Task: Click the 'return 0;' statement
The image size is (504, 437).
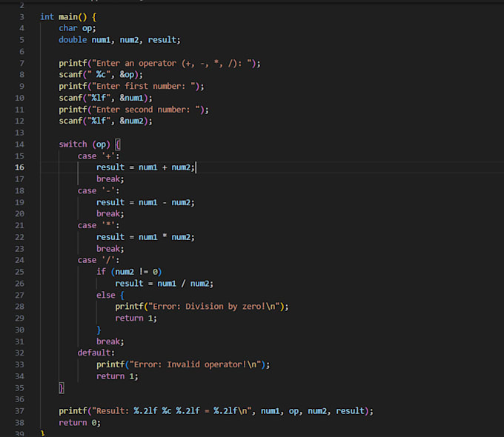Action: 80,423
